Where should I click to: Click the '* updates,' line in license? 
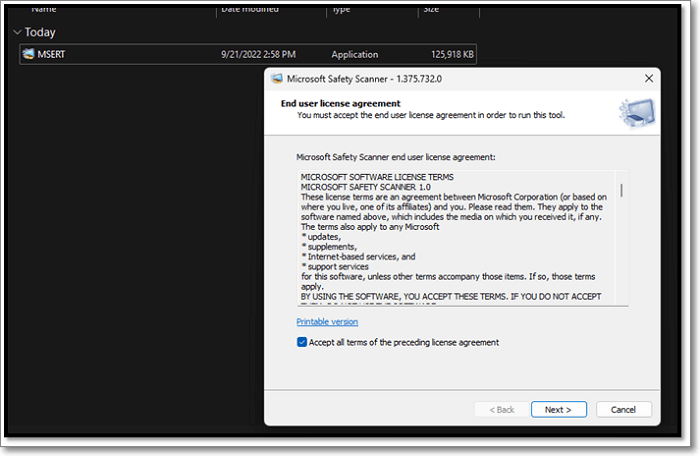pyautogui.click(x=321, y=237)
